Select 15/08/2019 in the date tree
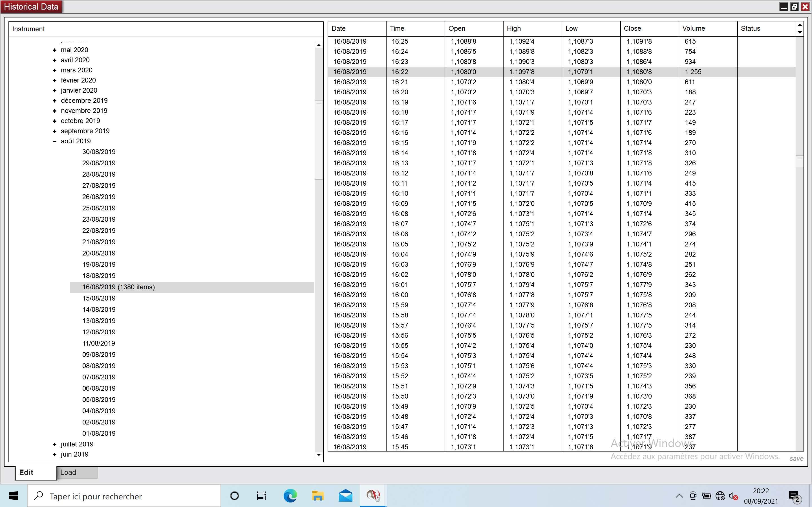The image size is (812, 507). (99, 298)
